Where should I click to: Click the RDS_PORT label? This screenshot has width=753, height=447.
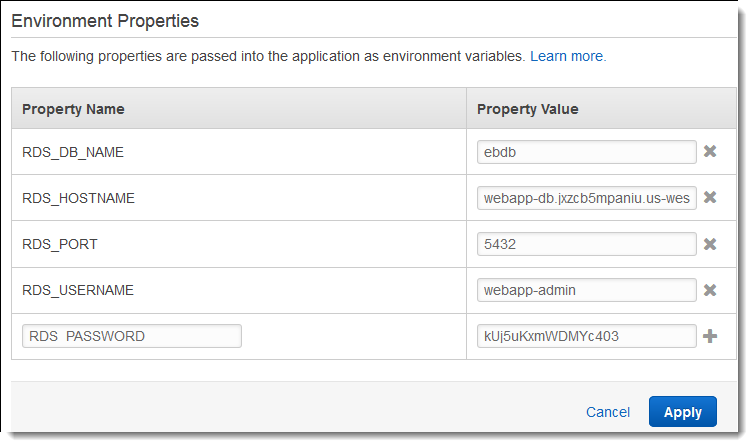pyautogui.click(x=60, y=244)
